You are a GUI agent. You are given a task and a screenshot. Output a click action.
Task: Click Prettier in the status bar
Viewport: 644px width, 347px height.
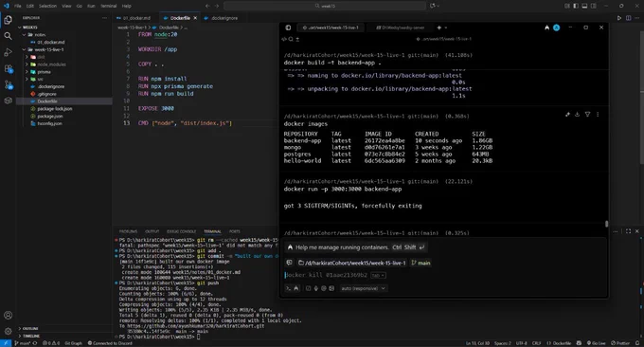620,343
